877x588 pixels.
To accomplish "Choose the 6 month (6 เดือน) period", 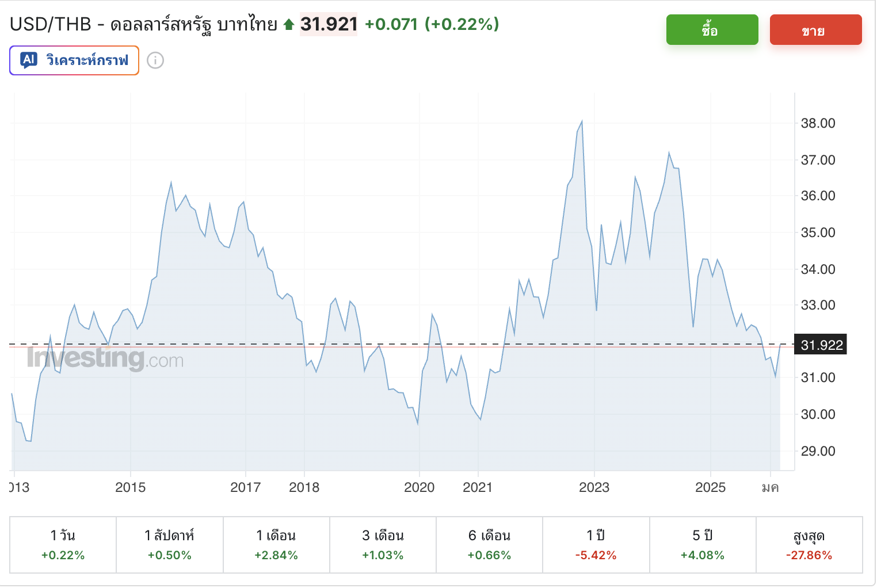I will coord(489,544).
